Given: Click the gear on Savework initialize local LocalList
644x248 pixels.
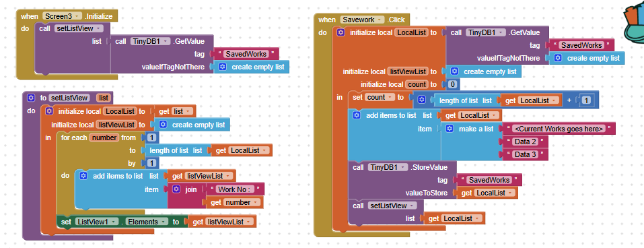Looking at the screenshot, I should [x=341, y=32].
